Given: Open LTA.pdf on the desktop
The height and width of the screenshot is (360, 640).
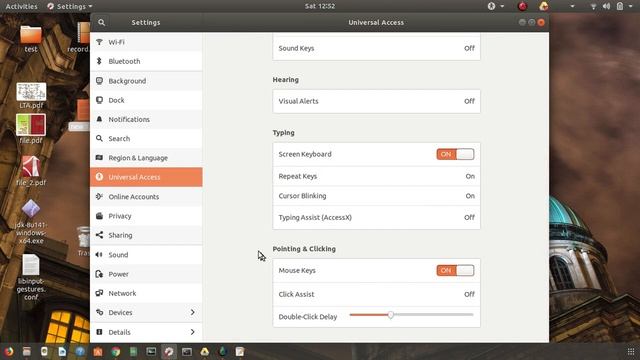Looking at the screenshot, I should coord(31,96).
